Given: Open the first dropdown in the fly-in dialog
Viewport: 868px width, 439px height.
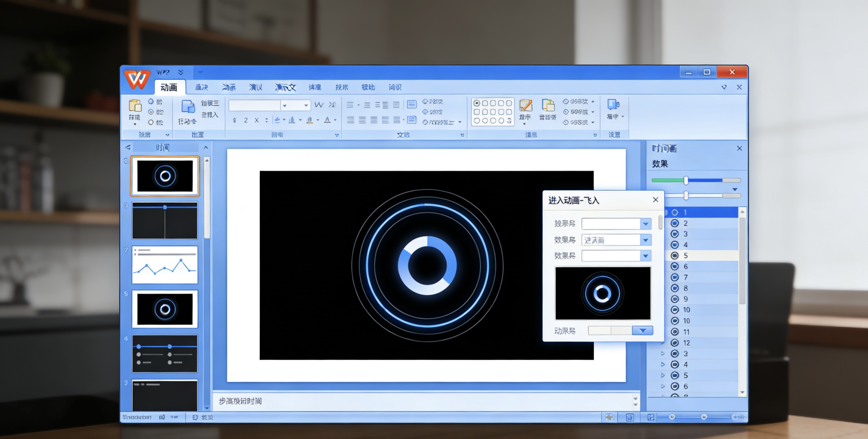Looking at the screenshot, I should pos(645,224).
